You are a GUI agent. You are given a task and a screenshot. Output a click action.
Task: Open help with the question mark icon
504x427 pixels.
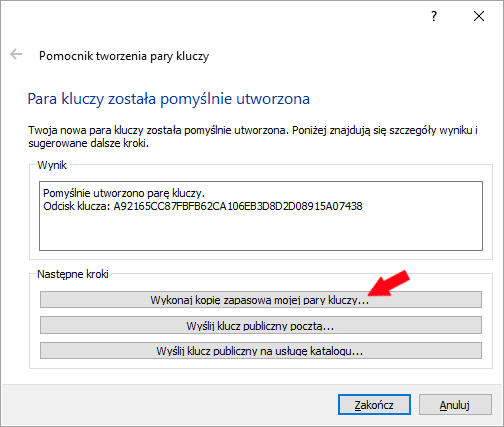[434, 16]
